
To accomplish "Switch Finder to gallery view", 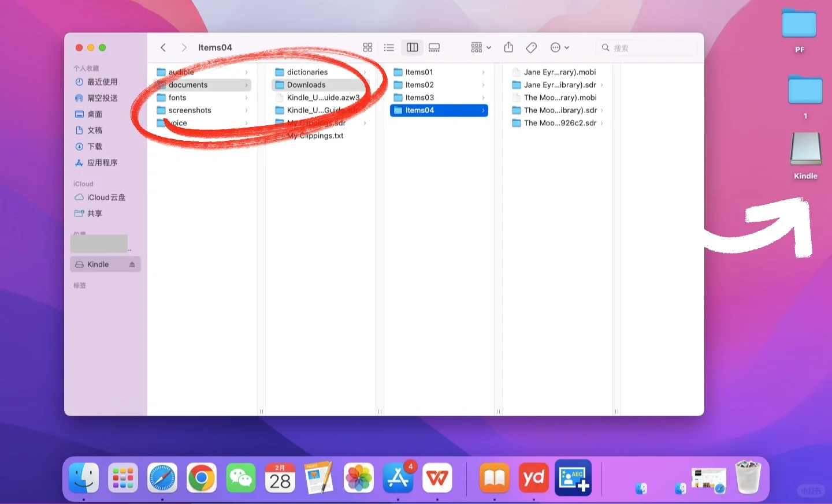I will pos(434,47).
